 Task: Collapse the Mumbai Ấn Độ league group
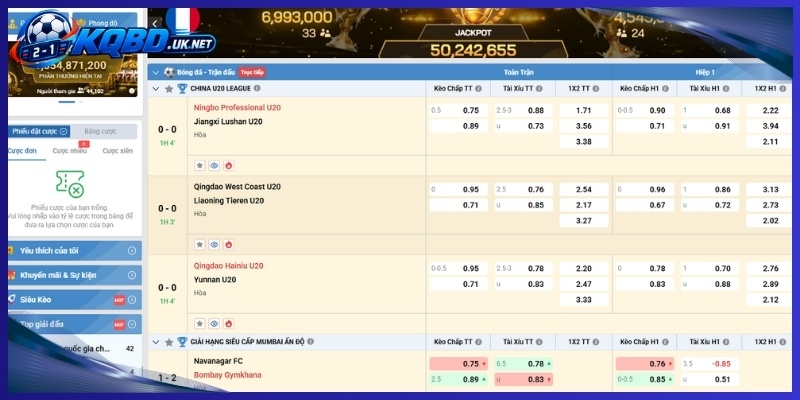[156, 342]
